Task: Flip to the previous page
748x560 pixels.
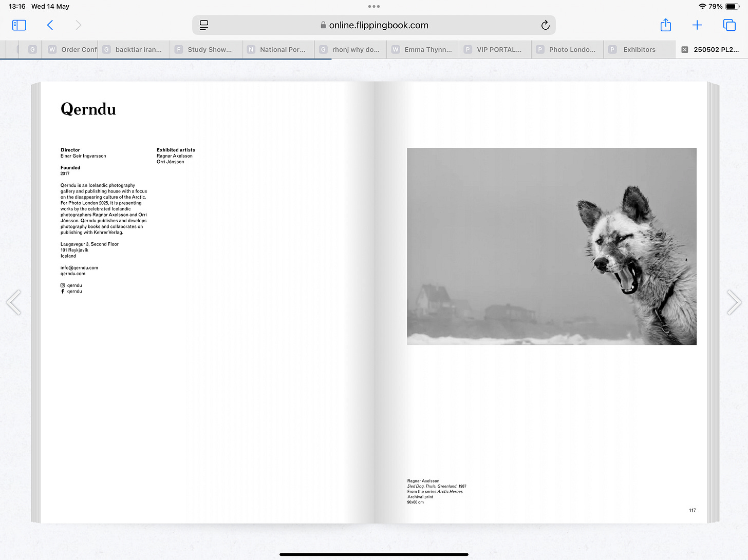Action: pyautogui.click(x=14, y=302)
